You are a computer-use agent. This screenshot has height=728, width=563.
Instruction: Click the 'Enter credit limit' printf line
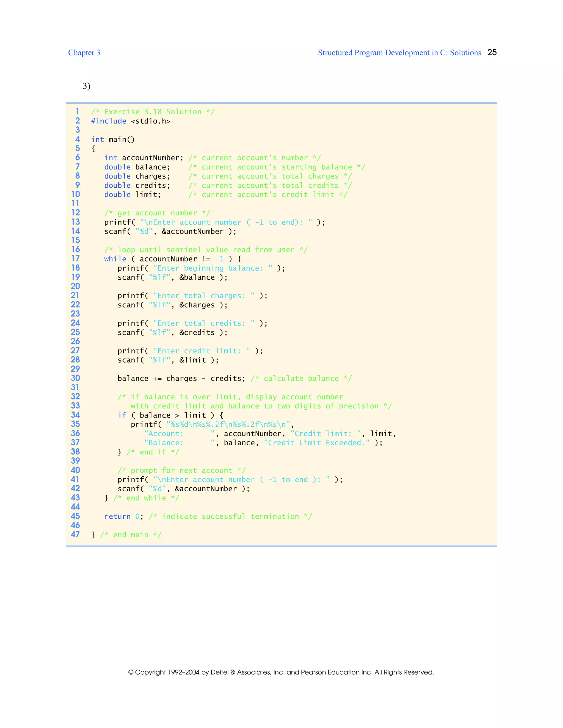(190, 351)
